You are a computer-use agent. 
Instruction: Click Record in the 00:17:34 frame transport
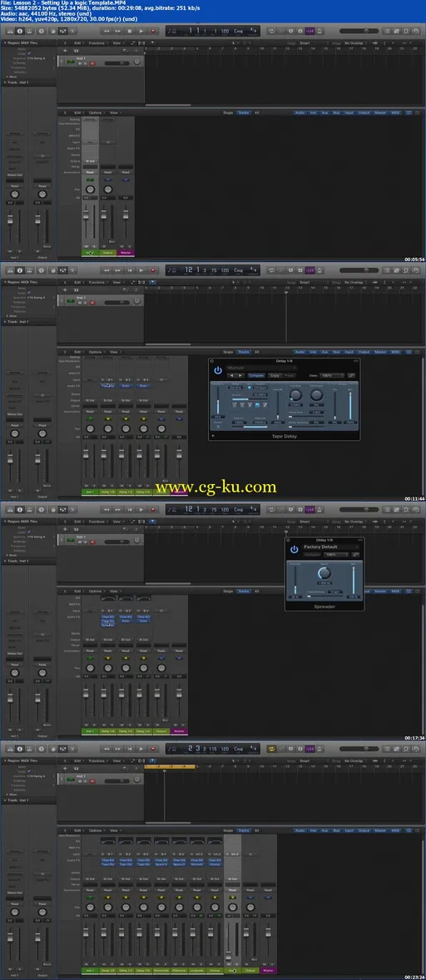tap(152, 509)
